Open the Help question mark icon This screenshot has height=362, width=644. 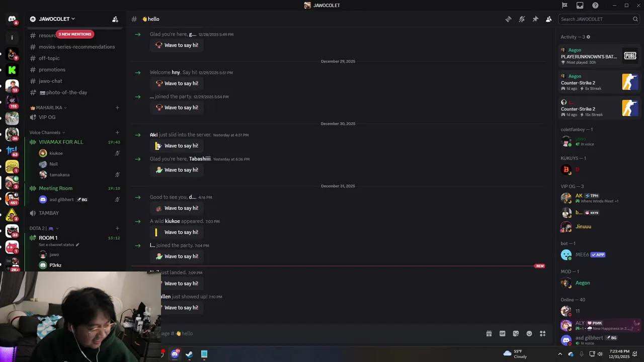pyautogui.click(x=596, y=6)
